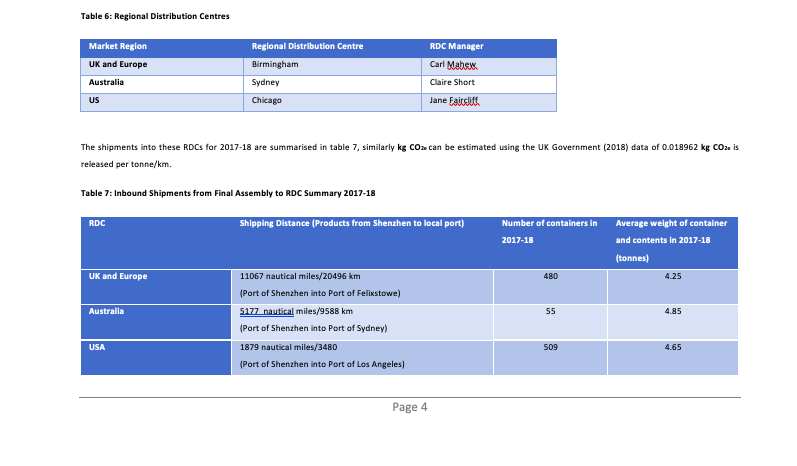
Task: Click the underlined '5177 nautical' text
Action: click(x=267, y=312)
